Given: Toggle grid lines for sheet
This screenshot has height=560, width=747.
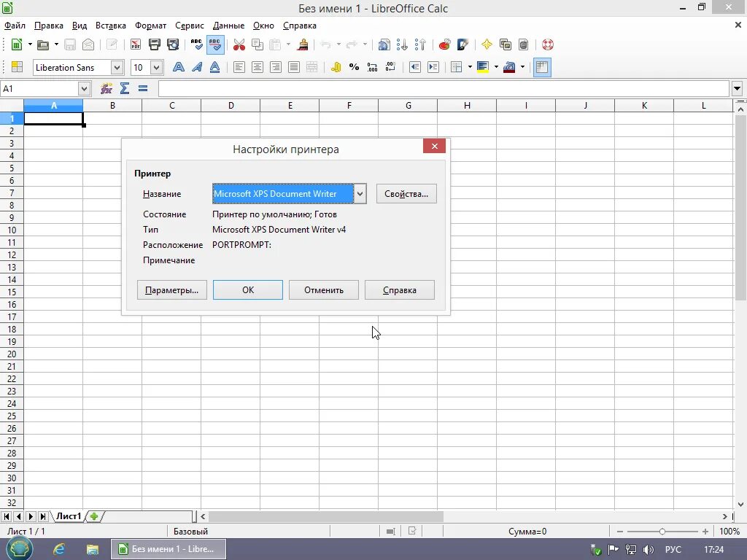Looking at the screenshot, I should pos(542,67).
